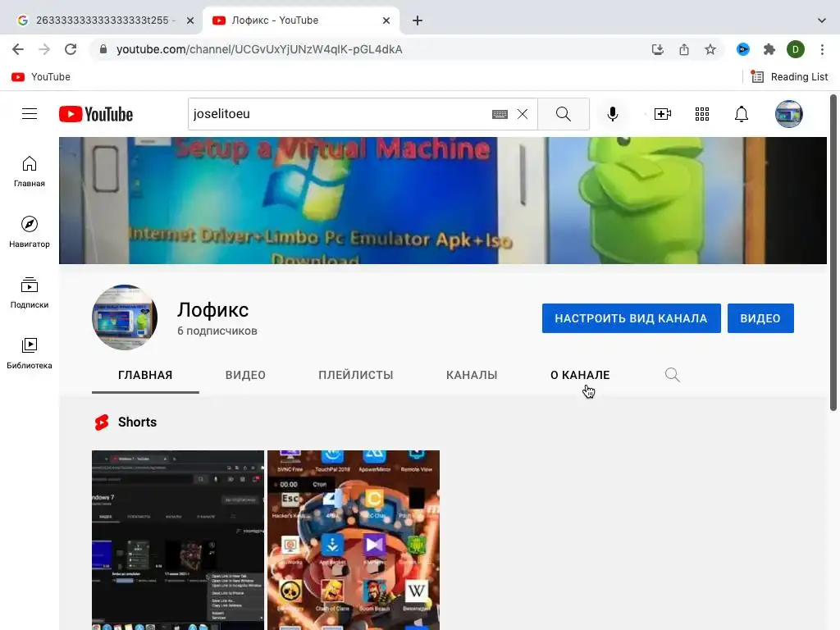Bookmark this page with the star icon
The height and width of the screenshot is (630, 840).
pos(710,49)
